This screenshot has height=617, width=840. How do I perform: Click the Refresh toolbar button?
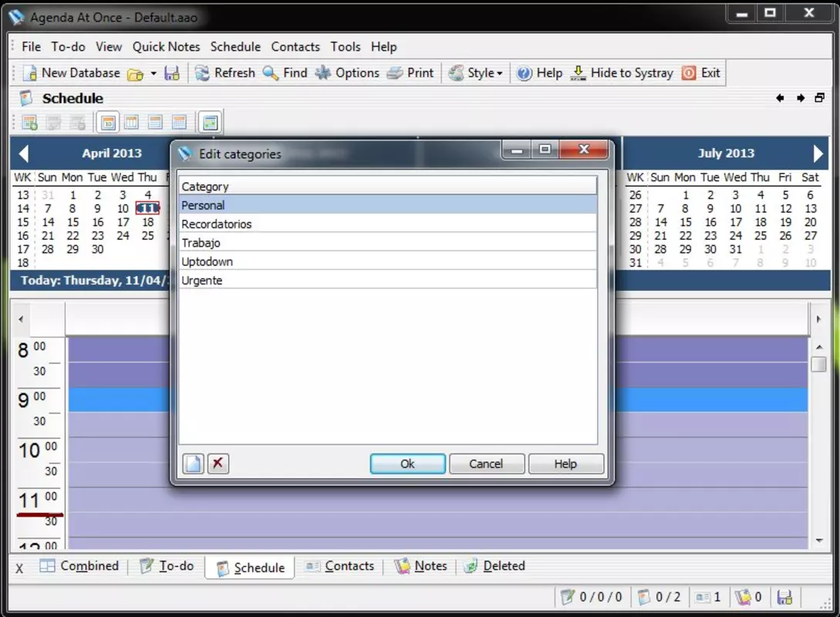tap(225, 72)
